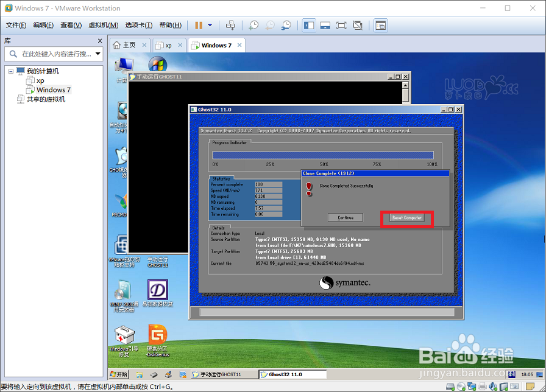Image resolution: width=546 pixels, height=392 pixels.
Task: Select 我的计算机 in the library tree
Action: [43, 71]
